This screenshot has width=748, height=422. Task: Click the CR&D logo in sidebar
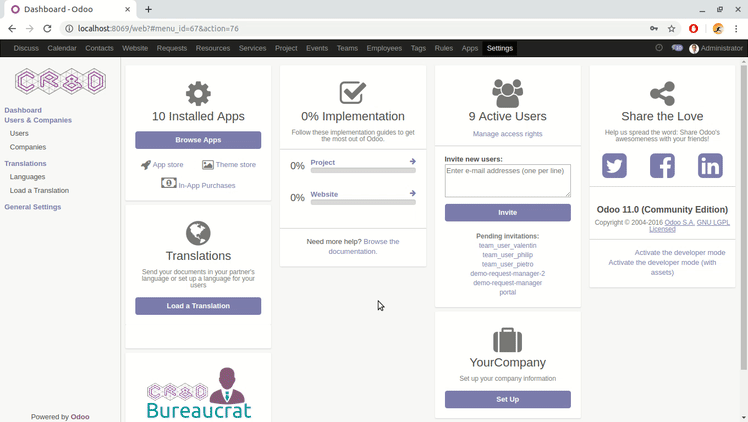(x=60, y=81)
